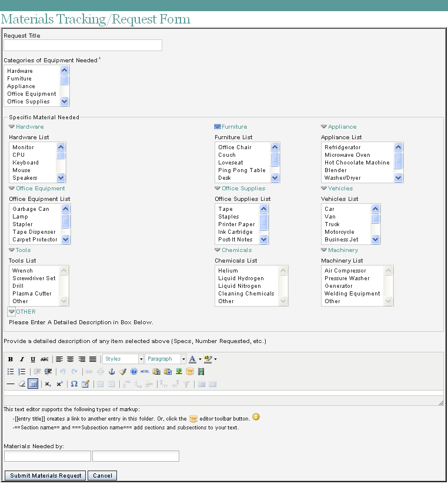The height and width of the screenshot is (484, 448).
Task: Insert a numbered list
Action: tap(22, 372)
